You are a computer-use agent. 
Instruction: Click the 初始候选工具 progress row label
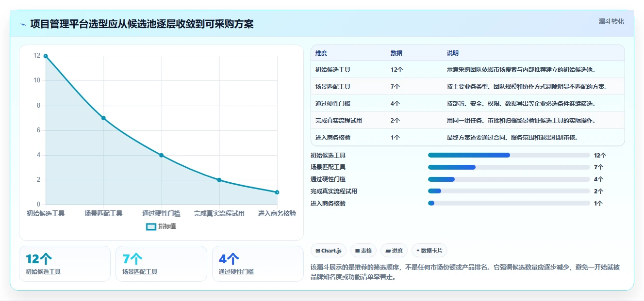click(x=328, y=156)
